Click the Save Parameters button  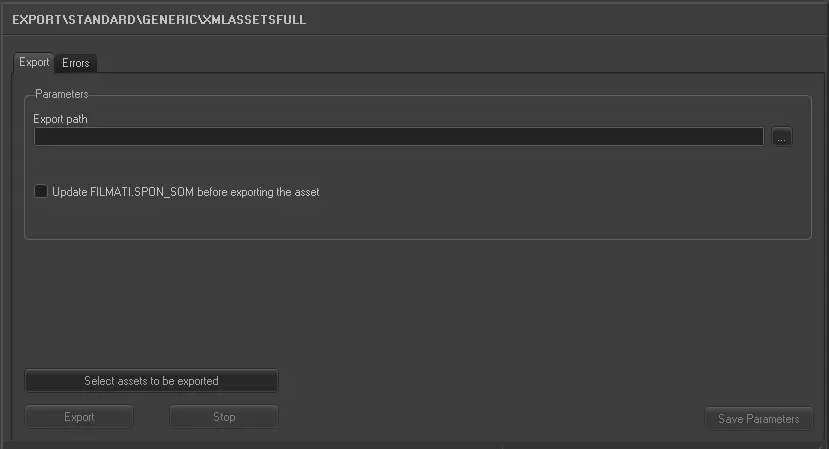(x=758, y=419)
